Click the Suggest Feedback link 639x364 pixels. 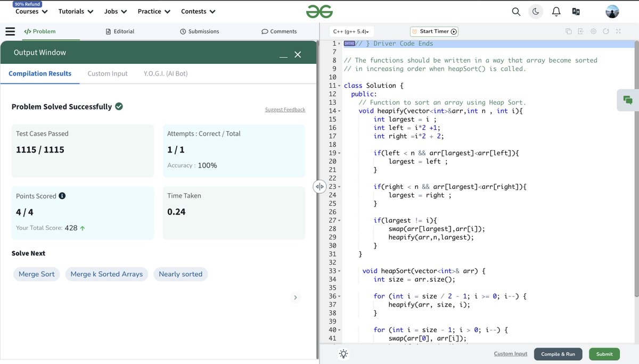click(x=285, y=110)
